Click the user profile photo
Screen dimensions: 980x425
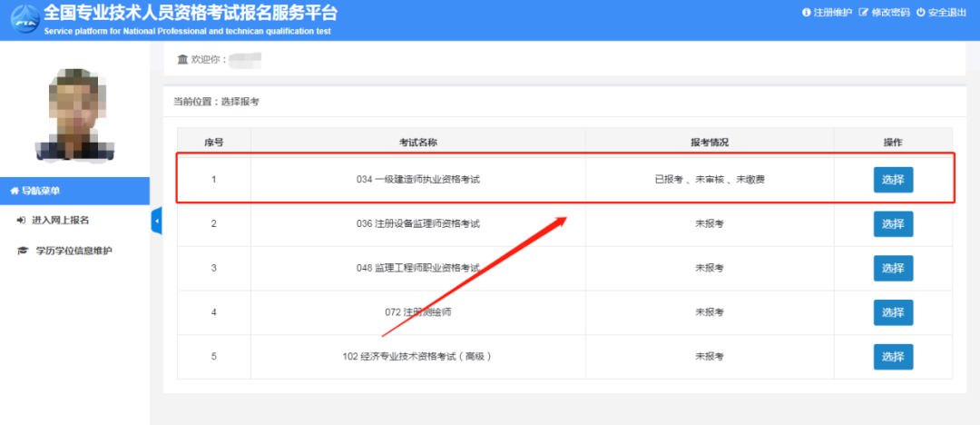click(75, 111)
